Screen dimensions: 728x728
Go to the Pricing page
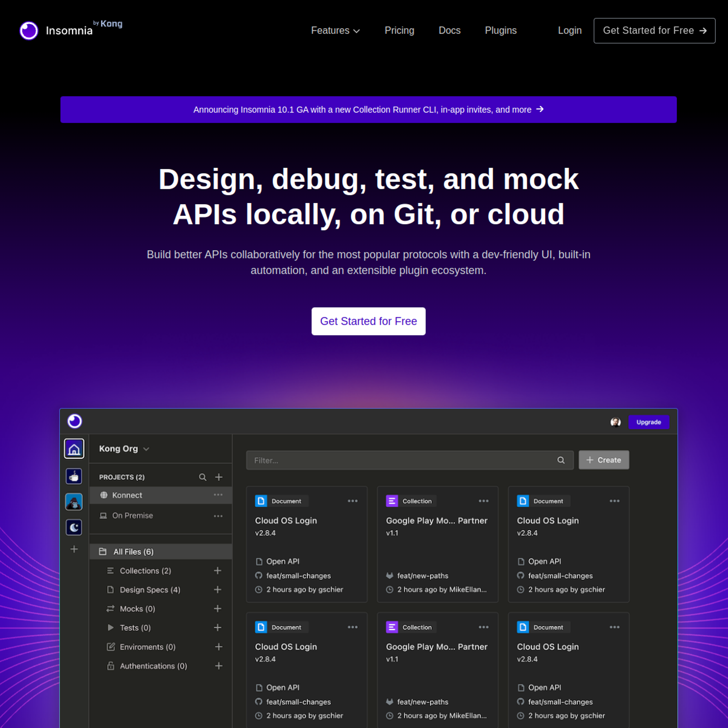[399, 31]
